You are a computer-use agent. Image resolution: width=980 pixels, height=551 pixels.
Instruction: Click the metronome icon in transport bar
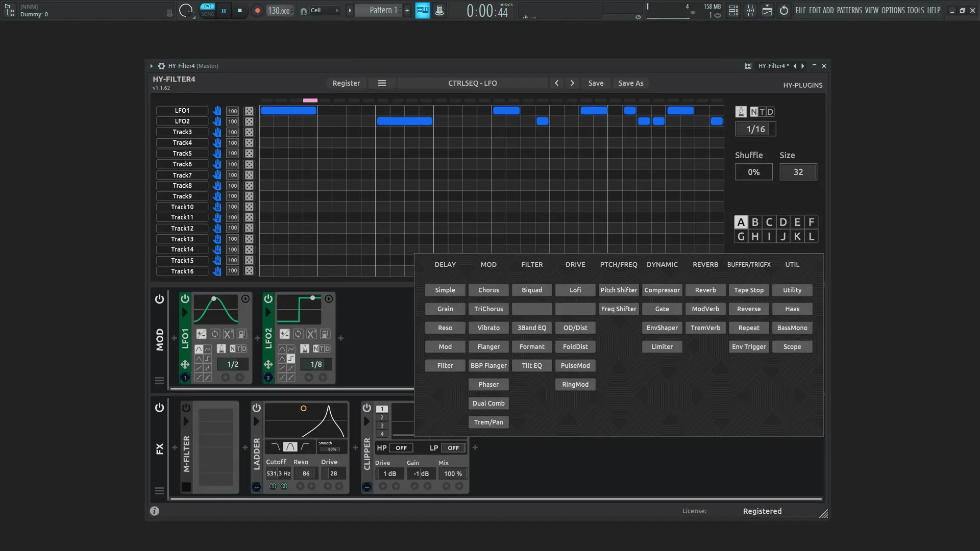[x=439, y=10]
